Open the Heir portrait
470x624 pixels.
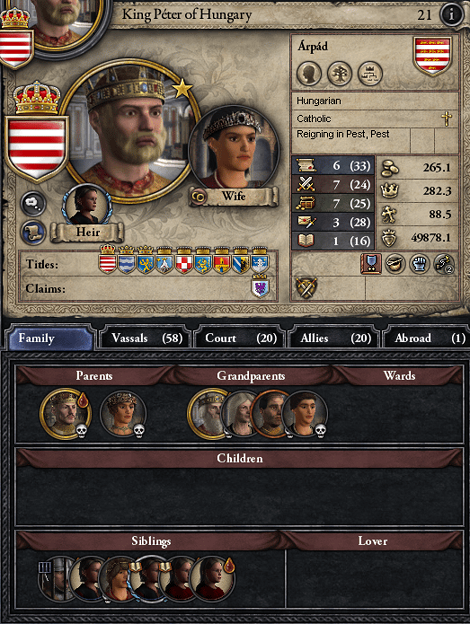(87, 206)
